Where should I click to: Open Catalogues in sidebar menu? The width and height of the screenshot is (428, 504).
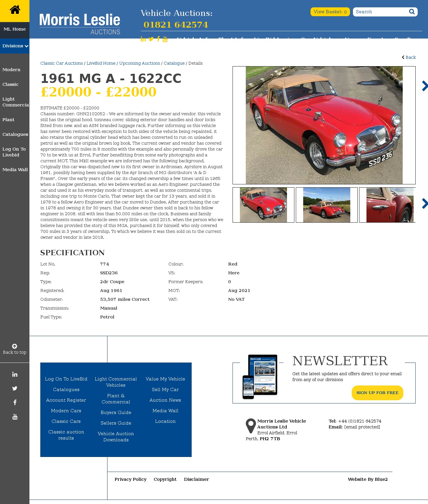tap(15, 134)
